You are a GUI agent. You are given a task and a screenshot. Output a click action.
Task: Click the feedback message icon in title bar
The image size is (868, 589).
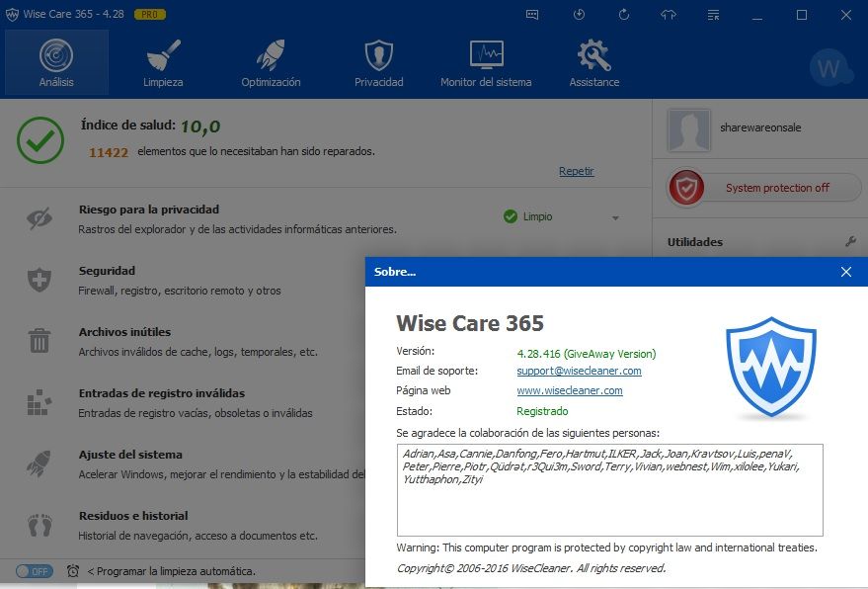532,15
